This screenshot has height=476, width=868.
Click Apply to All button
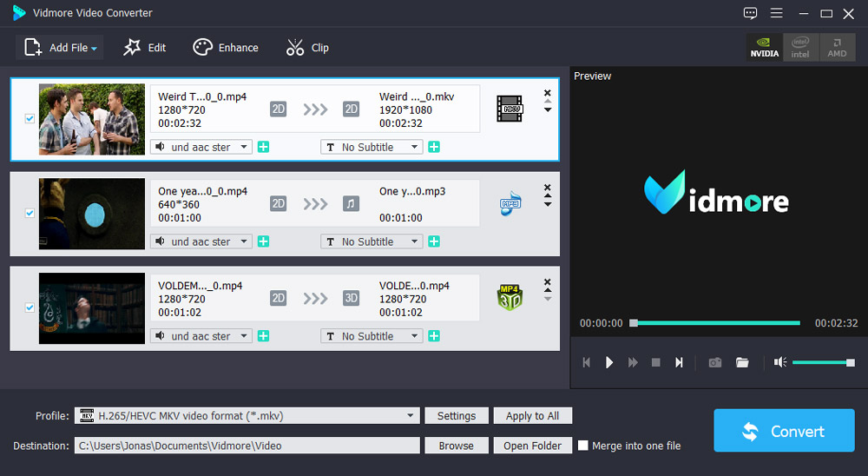[x=533, y=415]
